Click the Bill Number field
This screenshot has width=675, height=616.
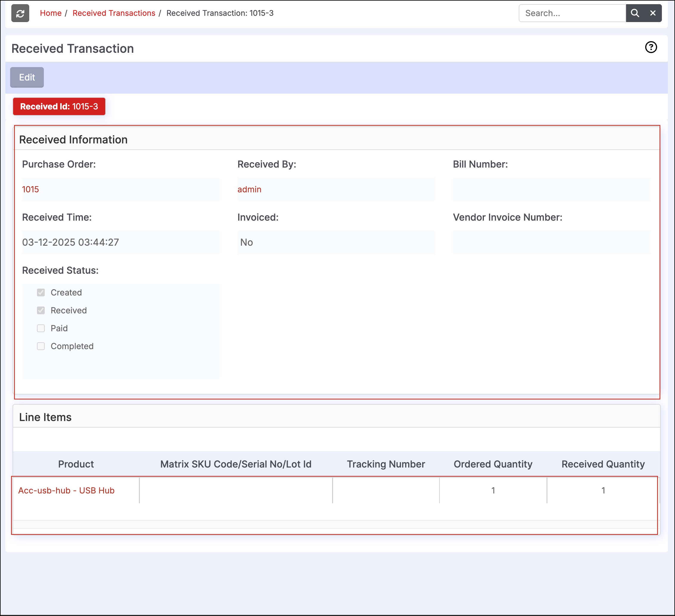point(552,190)
